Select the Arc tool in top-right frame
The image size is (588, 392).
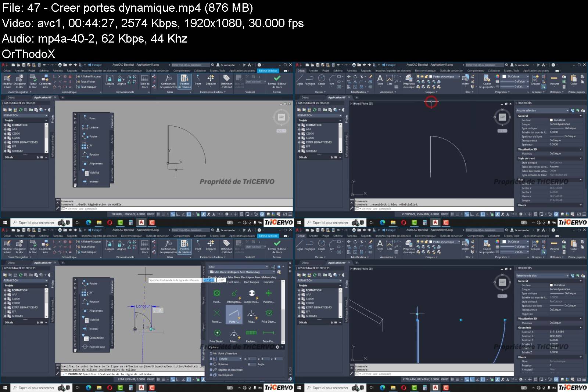tap(332, 80)
